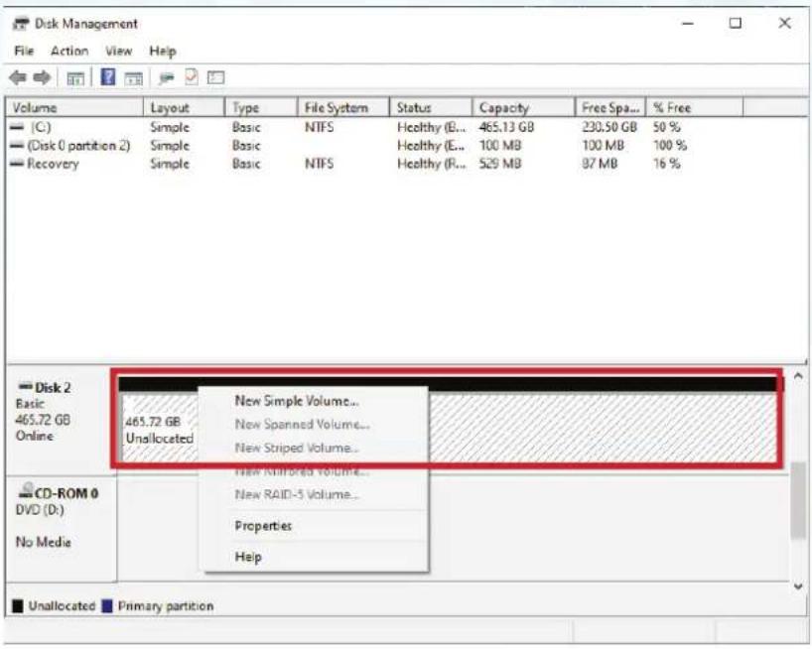Click the 230.50 GB free space cell
This screenshot has width=812, height=649.
(x=609, y=127)
